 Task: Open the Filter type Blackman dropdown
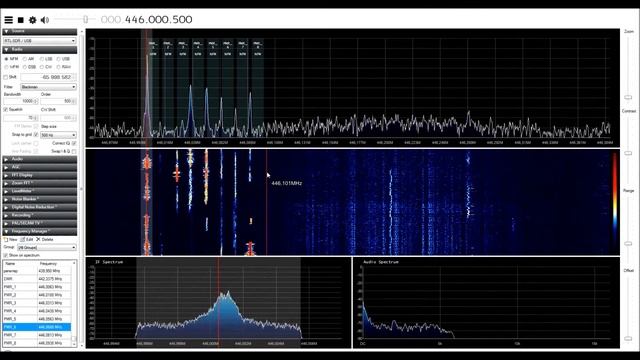[x=48, y=87]
